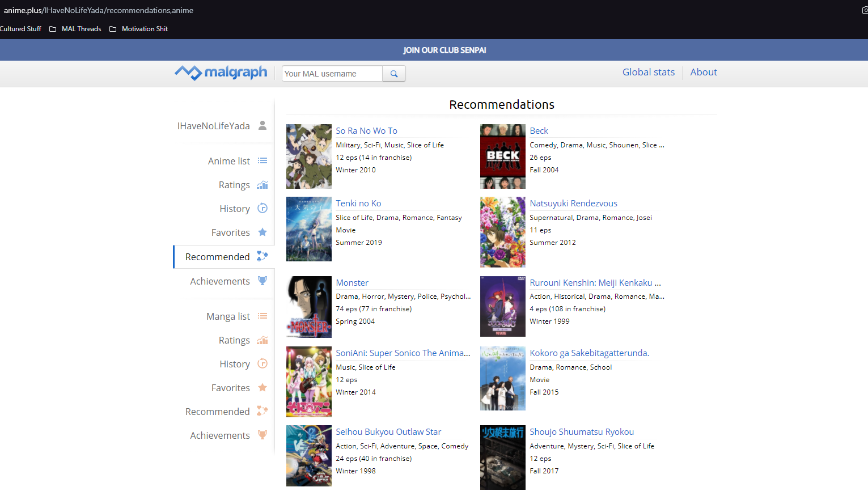Click the Beck cover thumbnail

[502, 156]
